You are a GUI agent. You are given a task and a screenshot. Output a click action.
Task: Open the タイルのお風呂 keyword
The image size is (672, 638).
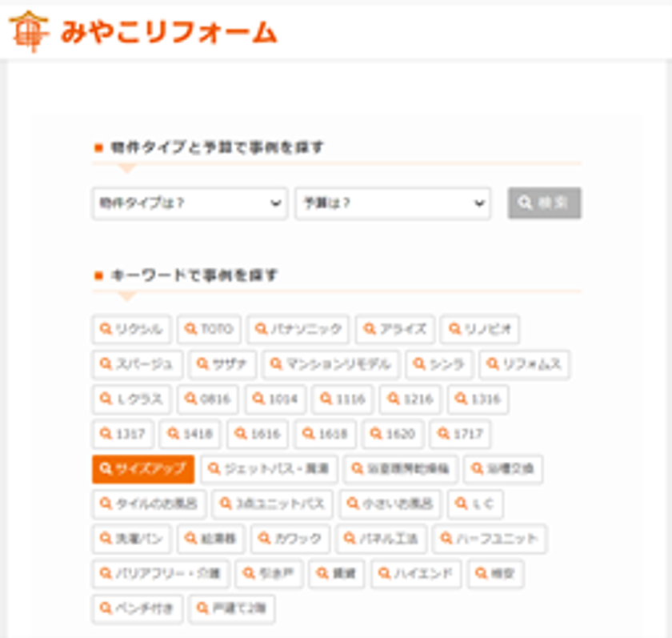(x=149, y=504)
